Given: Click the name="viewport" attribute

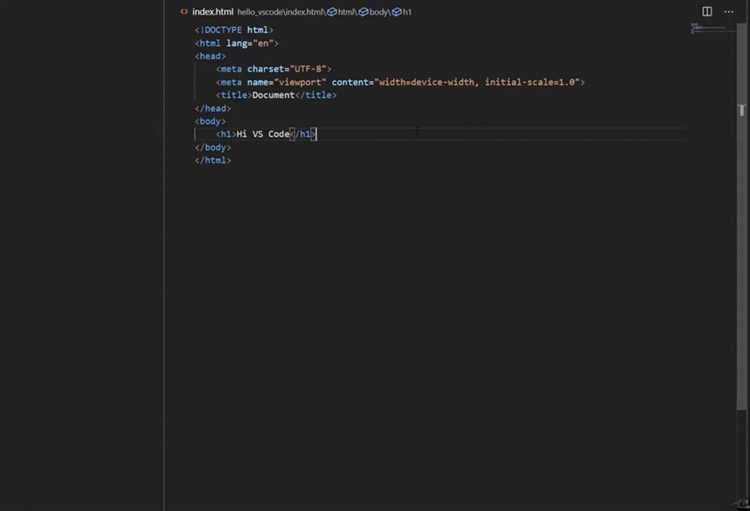Looking at the screenshot, I should 287,82.
